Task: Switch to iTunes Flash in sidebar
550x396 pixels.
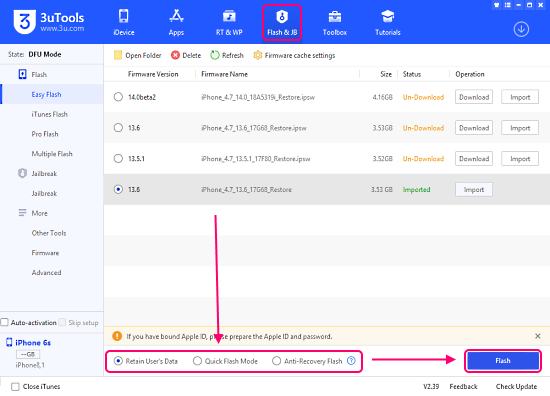Action: 49,114
